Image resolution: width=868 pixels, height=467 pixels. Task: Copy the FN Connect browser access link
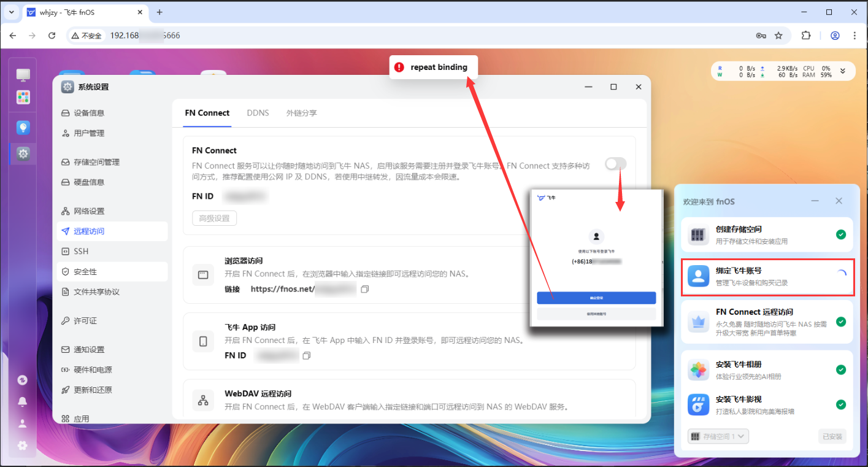(364, 288)
